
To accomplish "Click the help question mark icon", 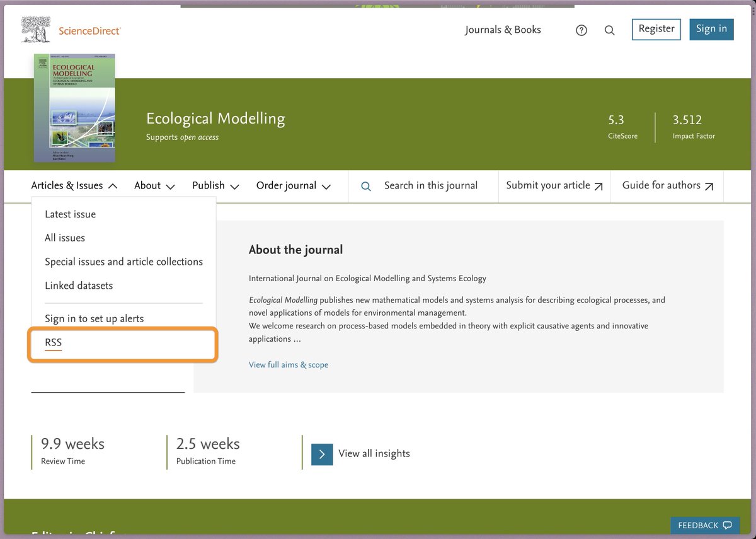I will click(581, 30).
